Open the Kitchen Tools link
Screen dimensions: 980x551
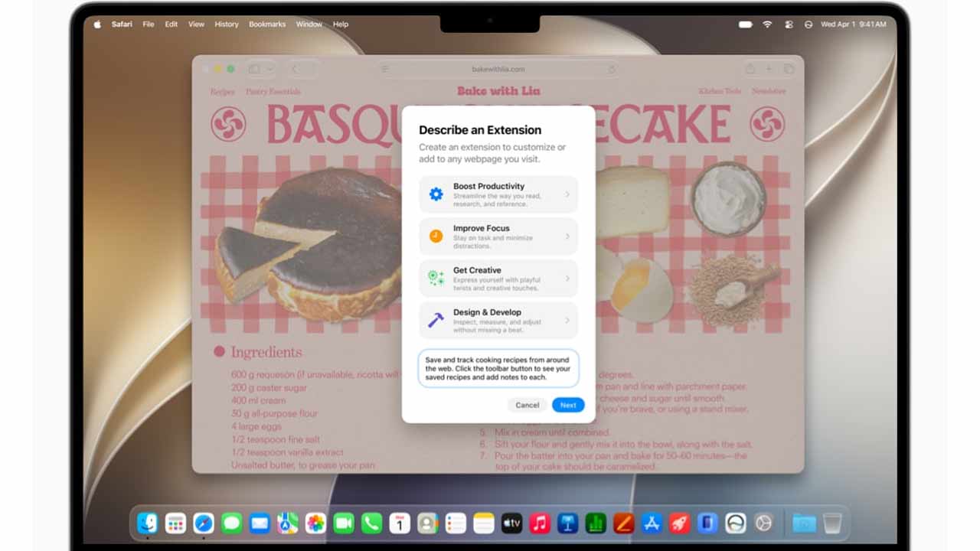click(720, 91)
